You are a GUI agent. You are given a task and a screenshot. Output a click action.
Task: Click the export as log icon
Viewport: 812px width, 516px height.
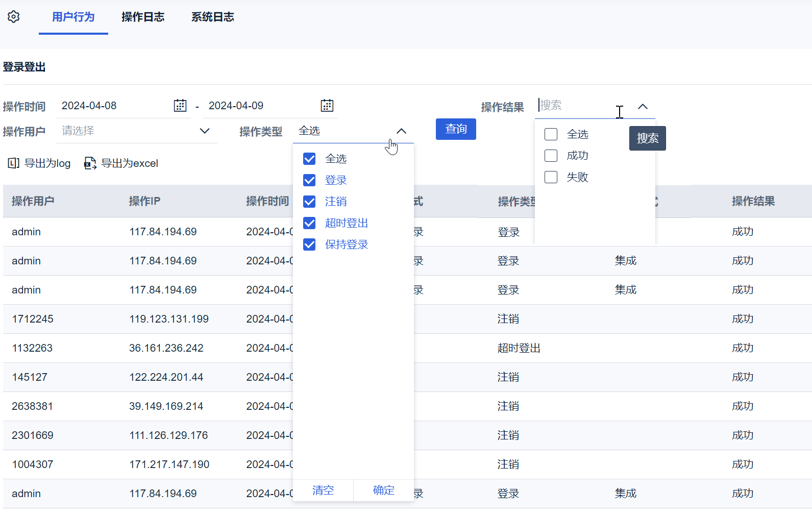click(14, 163)
